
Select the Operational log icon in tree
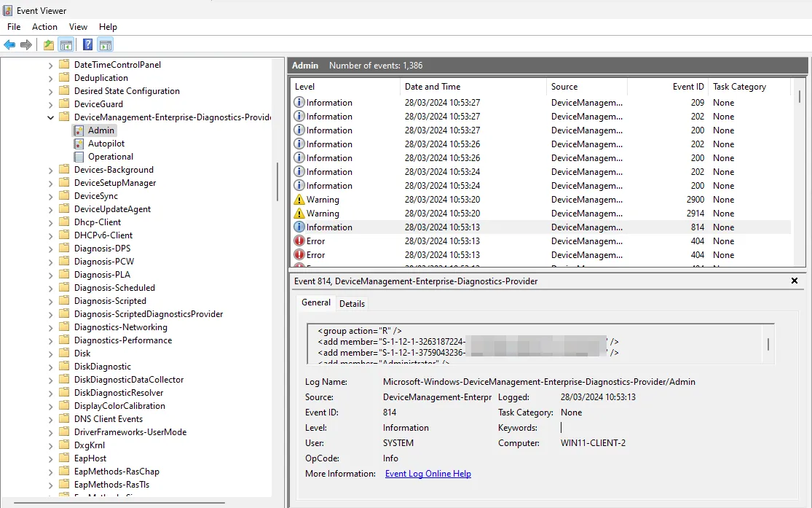point(79,157)
